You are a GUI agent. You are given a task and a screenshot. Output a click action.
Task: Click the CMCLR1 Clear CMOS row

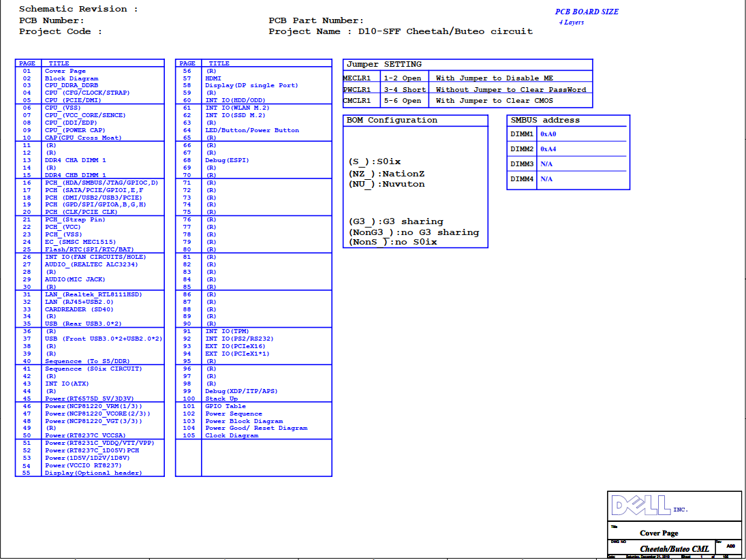click(467, 101)
